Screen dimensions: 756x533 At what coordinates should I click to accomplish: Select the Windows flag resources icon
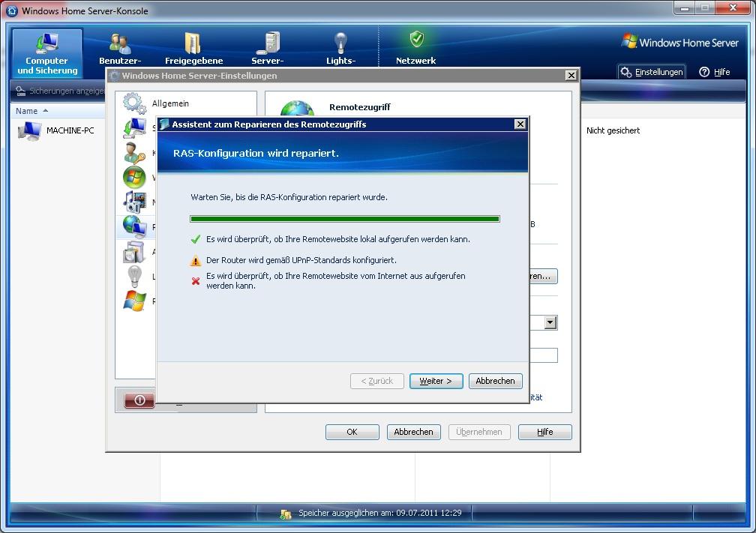click(x=134, y=301)
